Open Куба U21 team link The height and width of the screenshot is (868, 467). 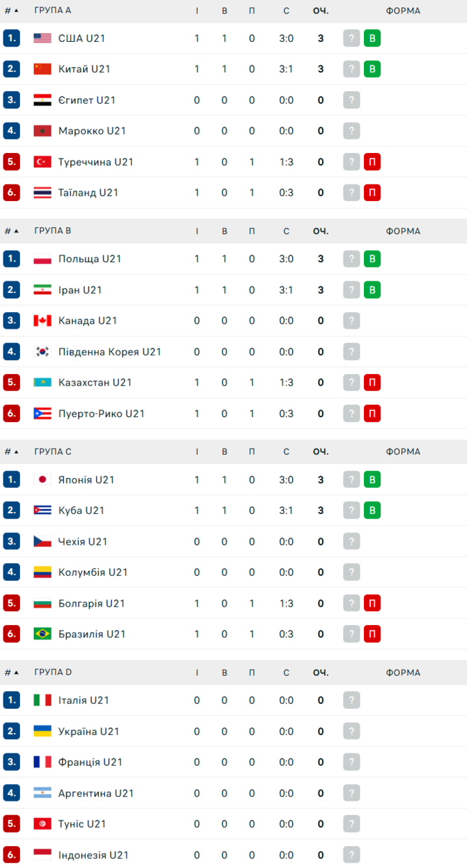click(x=81, y=511)
